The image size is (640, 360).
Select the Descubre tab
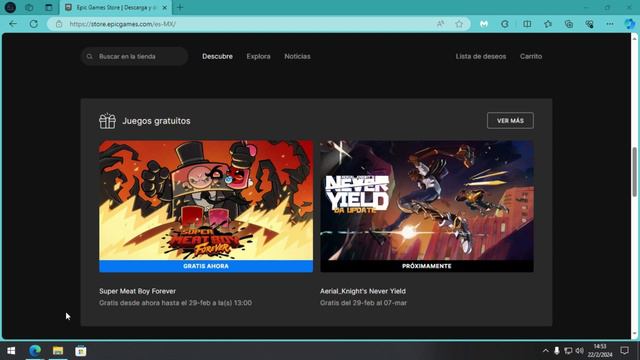217,56
